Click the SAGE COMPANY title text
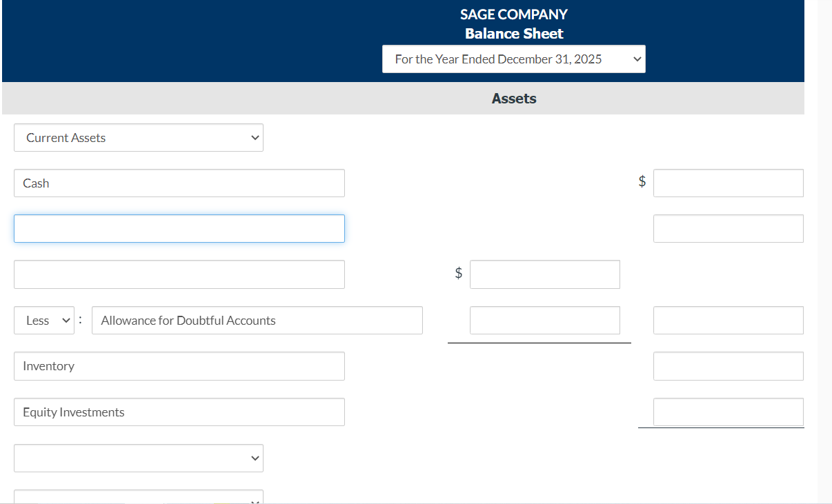Screen dimensions: 832x504 514,14
